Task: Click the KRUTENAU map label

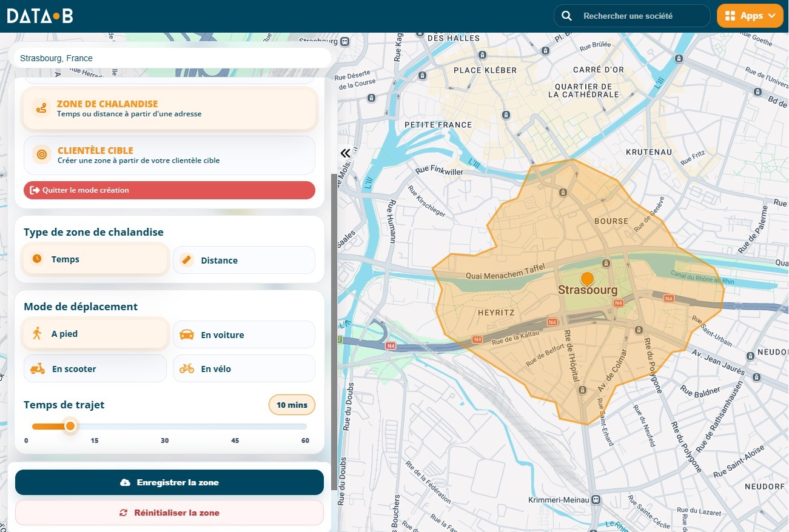Action: pyautogui.click(x=649, y=152)
